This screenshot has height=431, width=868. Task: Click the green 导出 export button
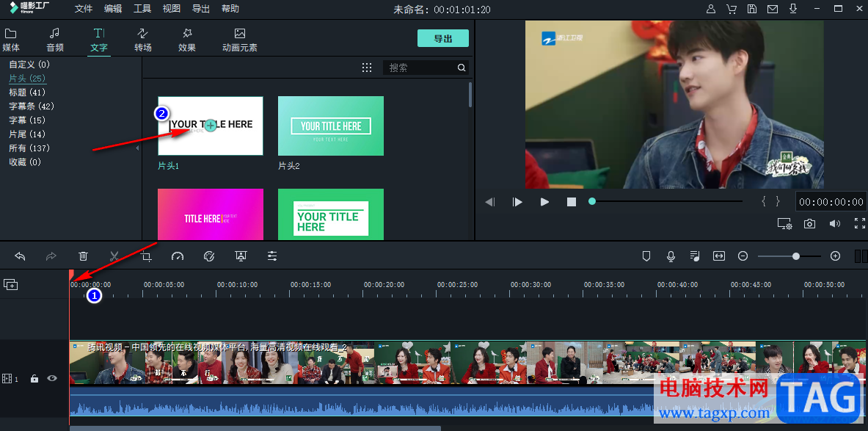(x=443, y=38)
